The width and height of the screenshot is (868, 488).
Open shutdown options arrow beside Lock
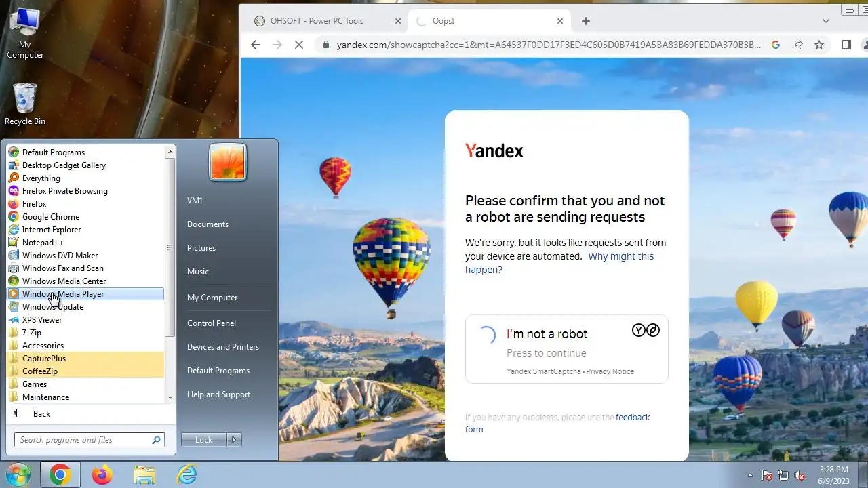pyautogui.click(x=234, y=440)
